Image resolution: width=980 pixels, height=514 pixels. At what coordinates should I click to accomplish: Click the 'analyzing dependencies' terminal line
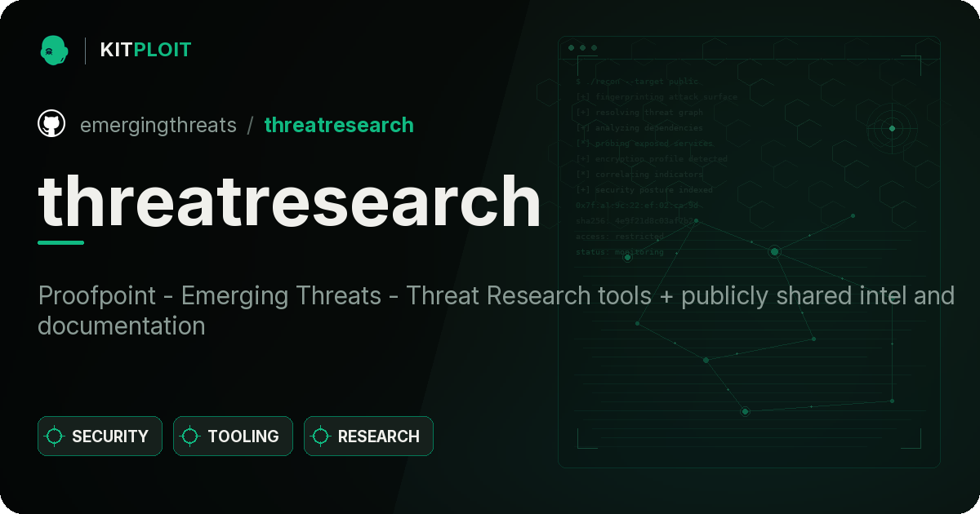pos(639,128)
